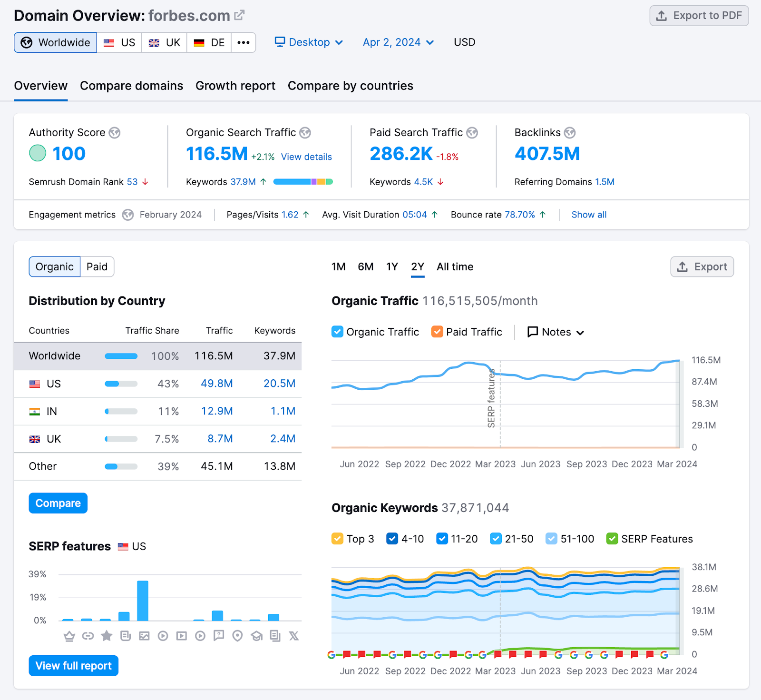Select the UK flag database tab
Viewport: 761px width, 700px height.
click(x=165, y=42)
